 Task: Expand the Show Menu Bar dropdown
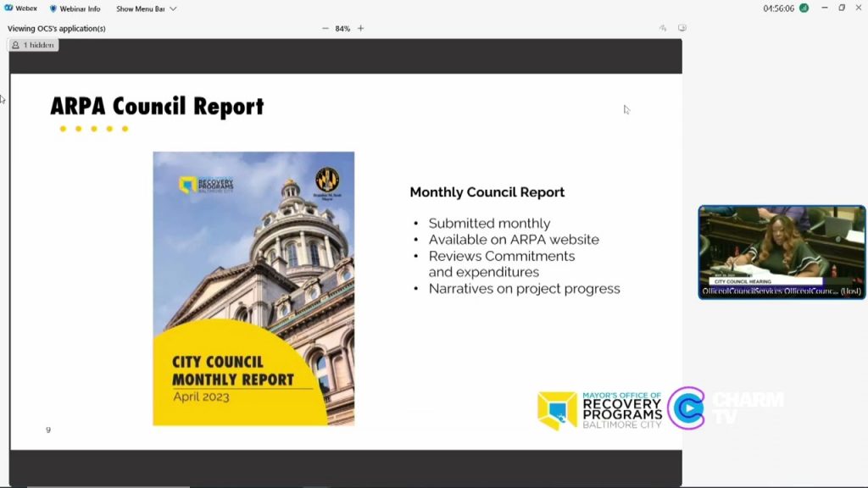[x=173, y=8]
